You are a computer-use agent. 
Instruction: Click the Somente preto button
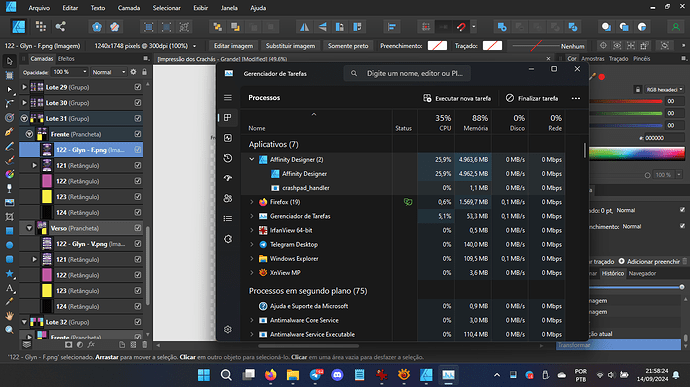[x=348, y=46]
